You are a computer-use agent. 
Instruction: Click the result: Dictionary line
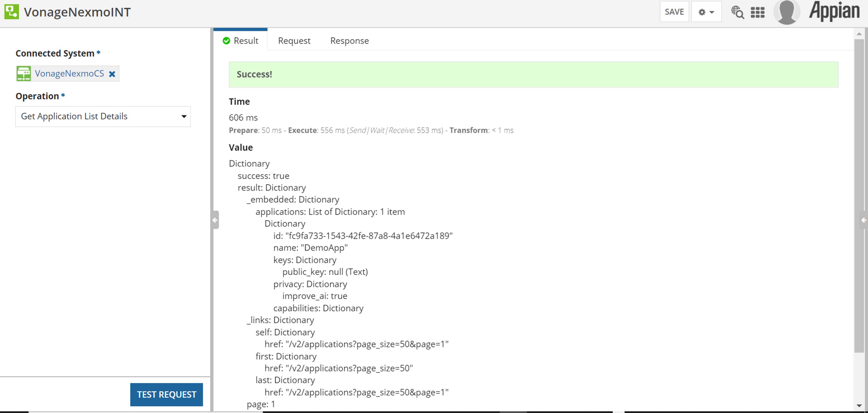coord(272,188)
